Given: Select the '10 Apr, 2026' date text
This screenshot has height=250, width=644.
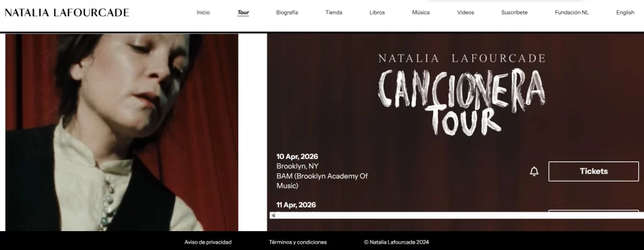Looking at the screenshot, I should [x=297, y=156].
